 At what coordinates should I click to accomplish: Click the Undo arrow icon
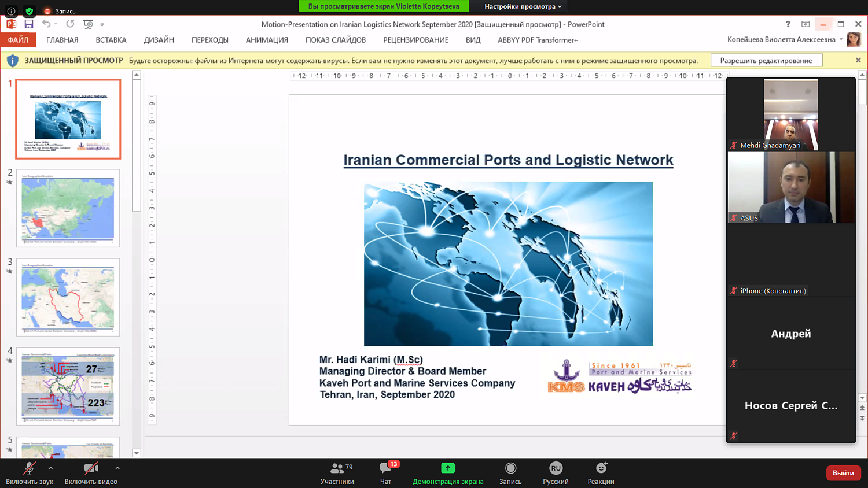(x=46, y=24)
